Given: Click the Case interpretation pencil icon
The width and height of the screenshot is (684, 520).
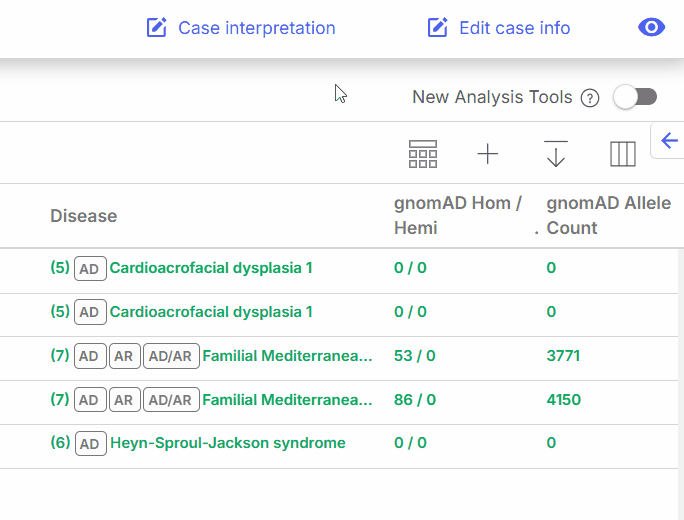Looking at the screenshot, I should click(157, 27).
